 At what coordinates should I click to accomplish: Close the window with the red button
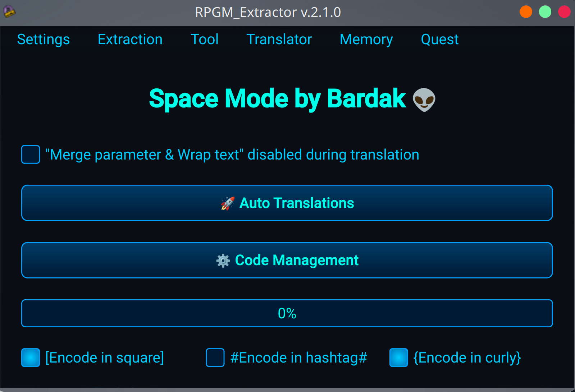[564, 12]
